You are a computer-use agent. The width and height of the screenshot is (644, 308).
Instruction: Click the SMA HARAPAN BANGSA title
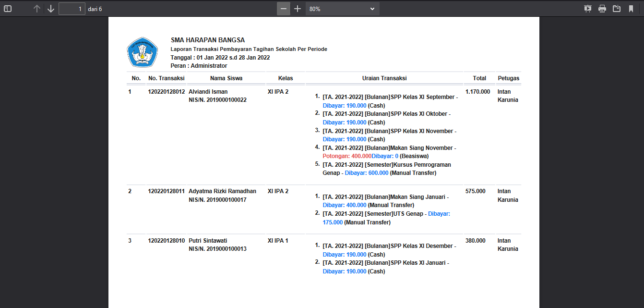[x=208, y=40]
